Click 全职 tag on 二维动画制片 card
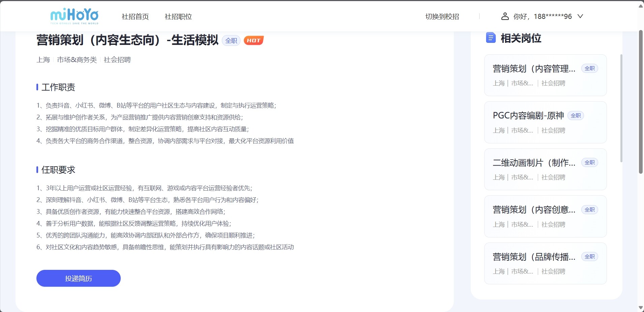Image resolution: width=644 pixels, height=312 pixels. pyautogui.click(x=589, y=163)
